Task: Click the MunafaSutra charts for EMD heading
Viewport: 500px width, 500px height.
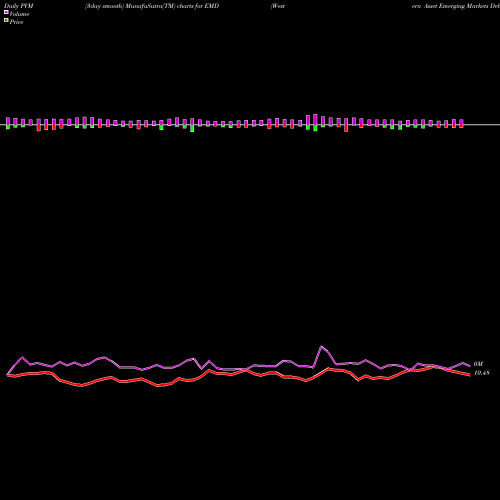Action: click(152, 6)
